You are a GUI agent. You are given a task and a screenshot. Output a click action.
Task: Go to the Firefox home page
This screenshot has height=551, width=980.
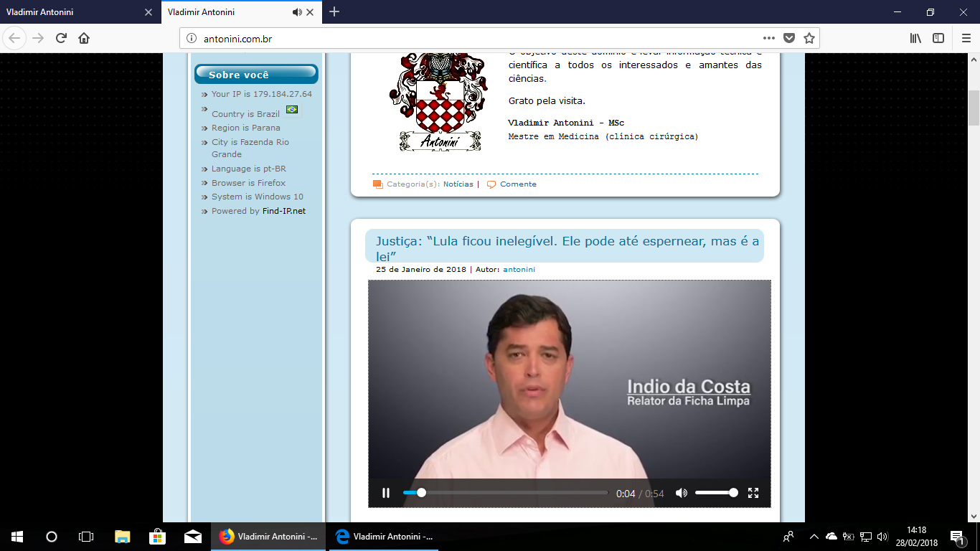(x=84, y=38)
